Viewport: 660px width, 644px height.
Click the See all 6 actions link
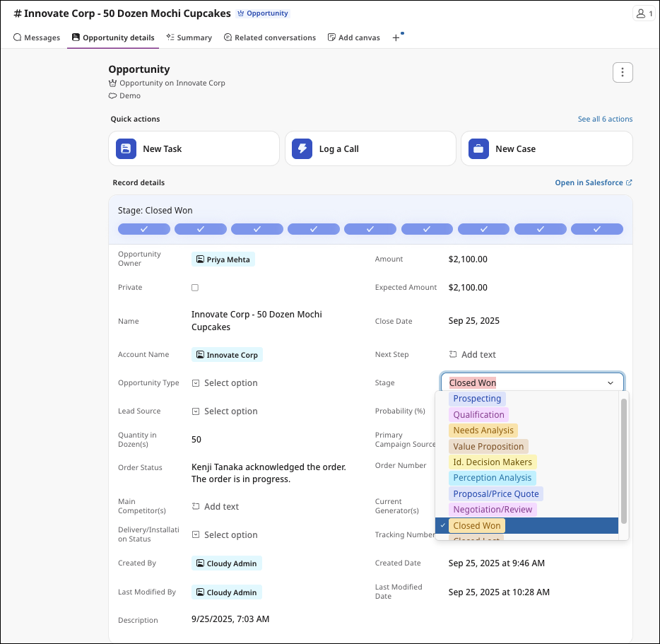605,119
